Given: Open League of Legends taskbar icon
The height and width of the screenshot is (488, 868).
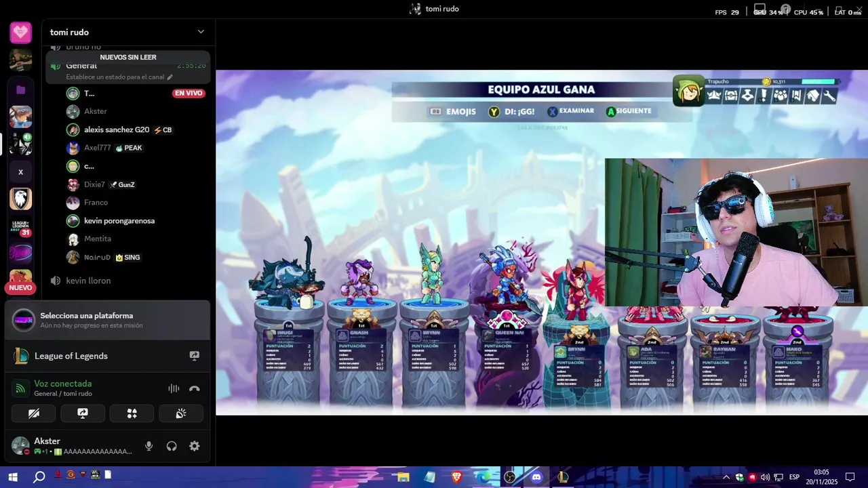Looking at the screenshot, I should tap(563, 477).
